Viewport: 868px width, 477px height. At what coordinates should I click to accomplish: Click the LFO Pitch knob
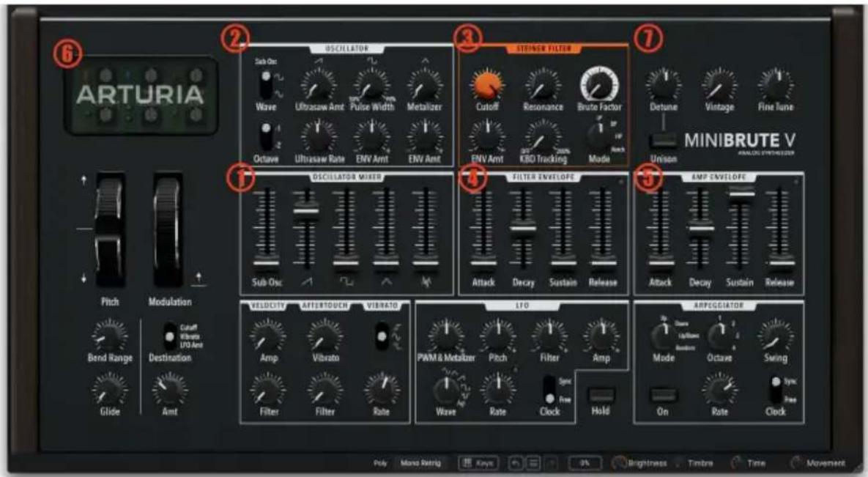tap(497, 336)
